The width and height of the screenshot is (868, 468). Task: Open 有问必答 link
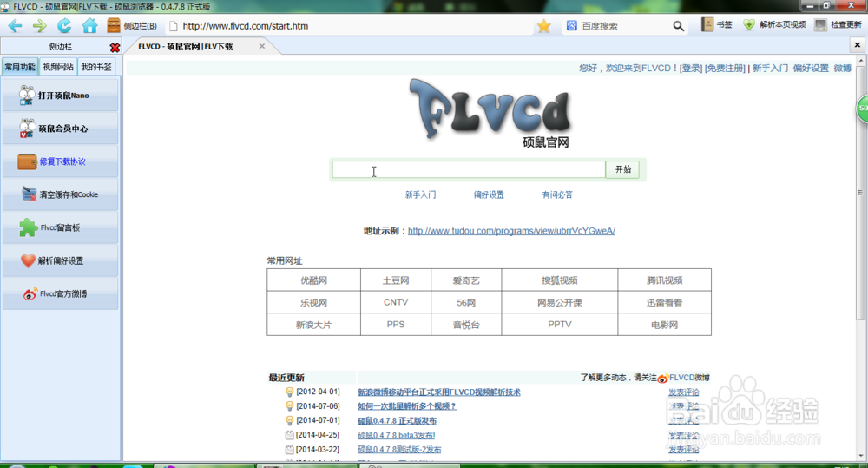point(557,195)
